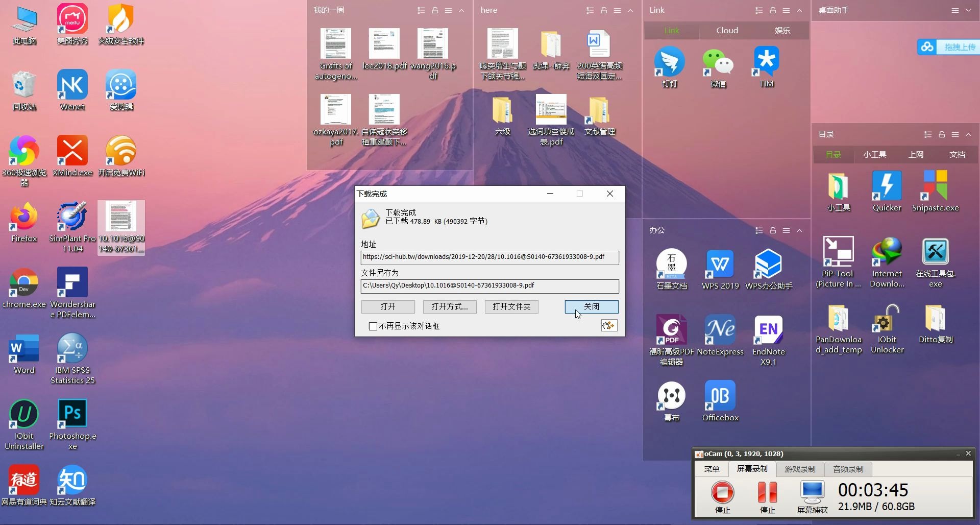Open 知云文献翻译 desktop icon

click(x=72, y=485)
